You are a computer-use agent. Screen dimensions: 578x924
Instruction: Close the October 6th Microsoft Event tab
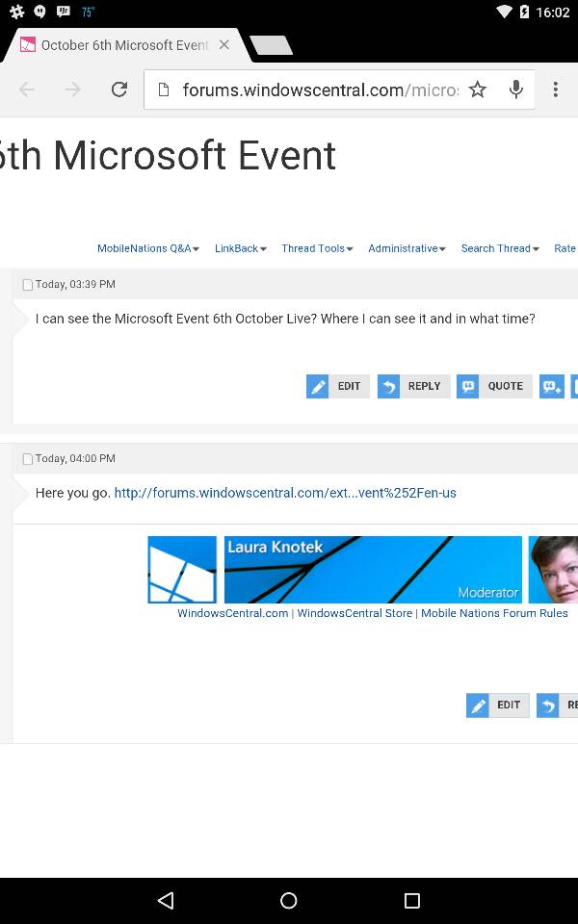pyautogui.click(x=224, y=45)
